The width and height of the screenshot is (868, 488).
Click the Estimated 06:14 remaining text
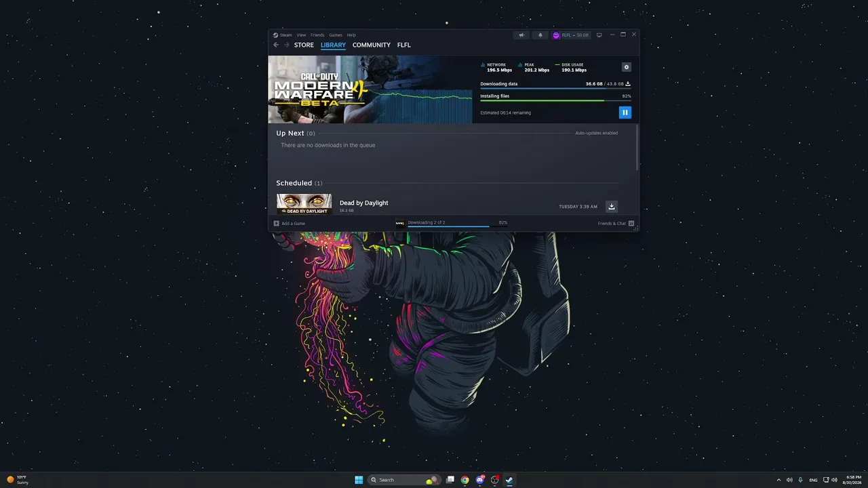tap(505, 113)
